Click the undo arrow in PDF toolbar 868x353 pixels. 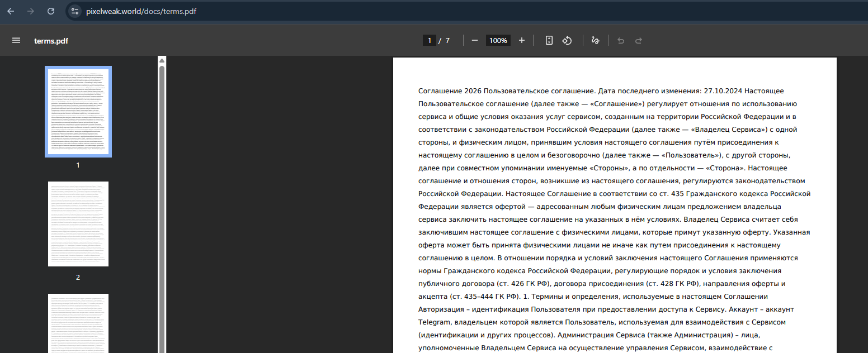click(621, 40)
